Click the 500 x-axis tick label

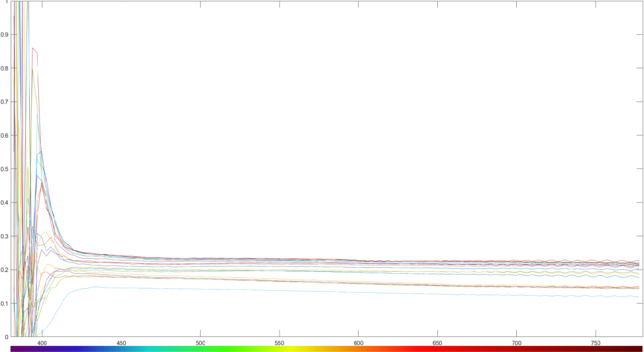200,343
